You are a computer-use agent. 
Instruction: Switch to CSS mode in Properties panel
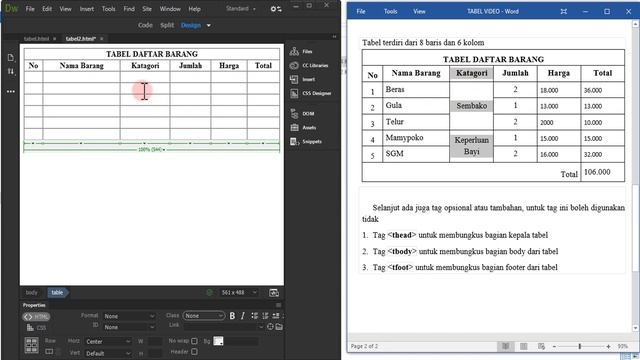tap(36, 328)
